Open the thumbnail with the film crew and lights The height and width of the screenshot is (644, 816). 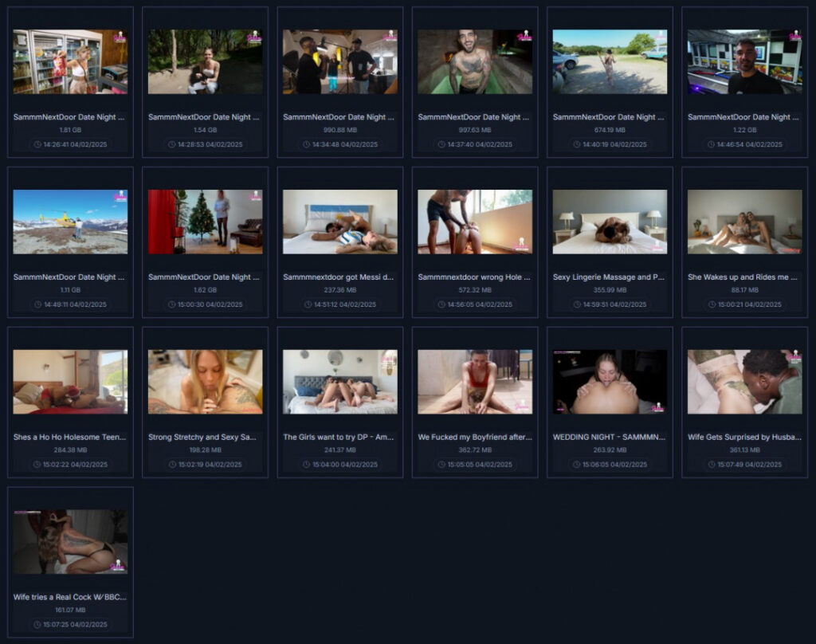(x=339, y=62)
